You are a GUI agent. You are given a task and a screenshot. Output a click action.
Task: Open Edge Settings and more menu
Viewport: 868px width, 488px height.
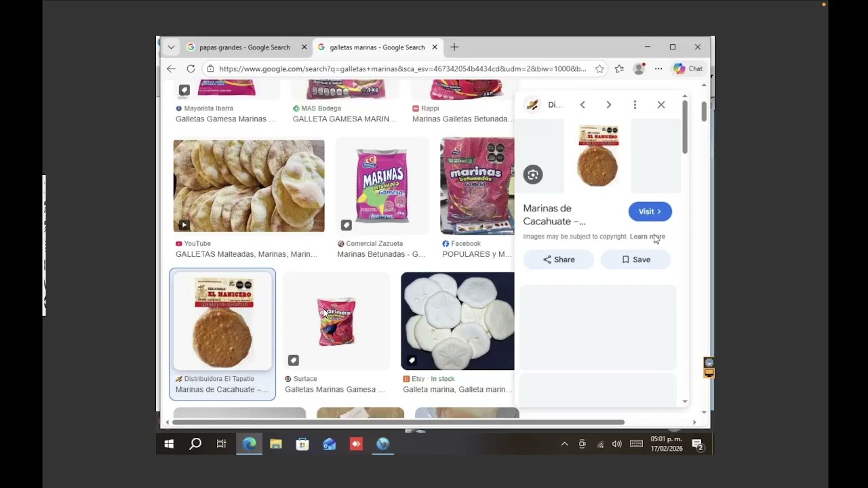click(x=658, y=68)
